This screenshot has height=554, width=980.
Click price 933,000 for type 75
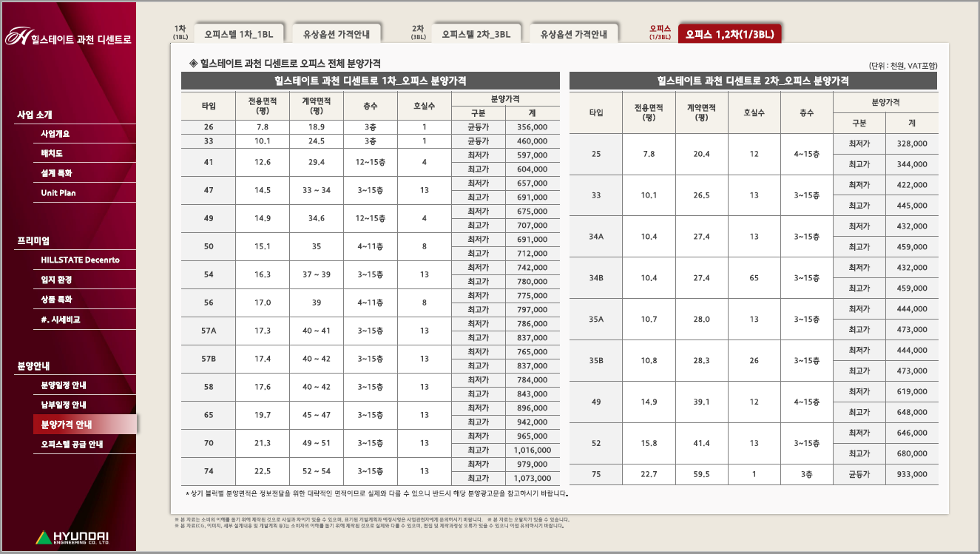point(911,474)
